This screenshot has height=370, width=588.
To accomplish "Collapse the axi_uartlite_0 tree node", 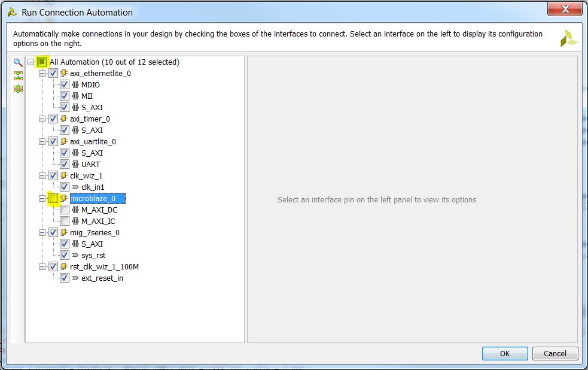I will 42,141.
